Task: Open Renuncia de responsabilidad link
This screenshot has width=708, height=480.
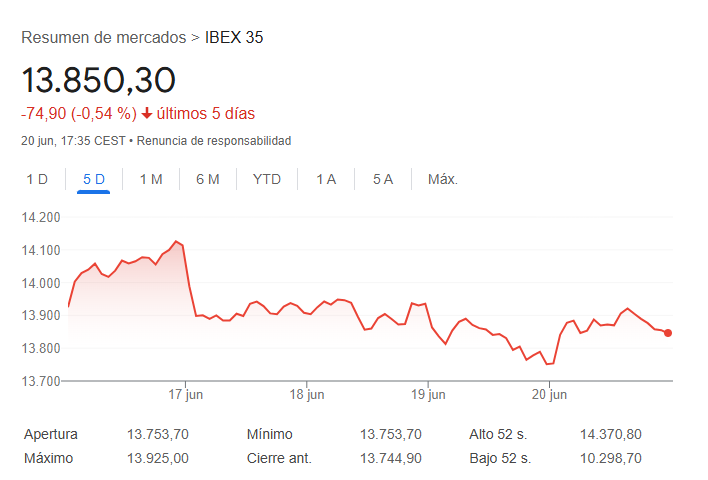Action: (214, 141)
